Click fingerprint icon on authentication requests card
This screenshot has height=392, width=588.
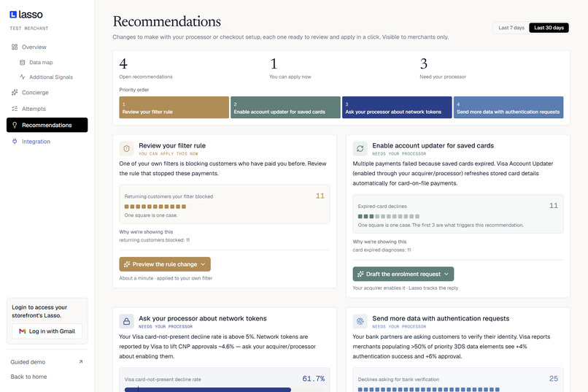coord(360,321)
